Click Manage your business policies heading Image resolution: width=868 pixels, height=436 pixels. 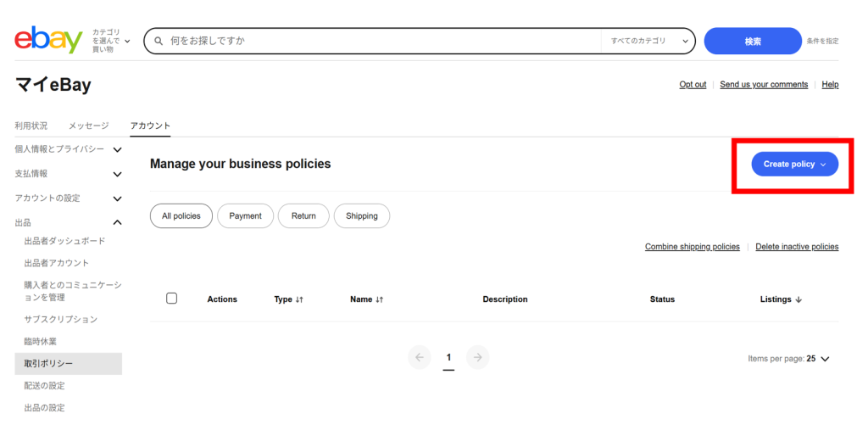coord(240,164)
